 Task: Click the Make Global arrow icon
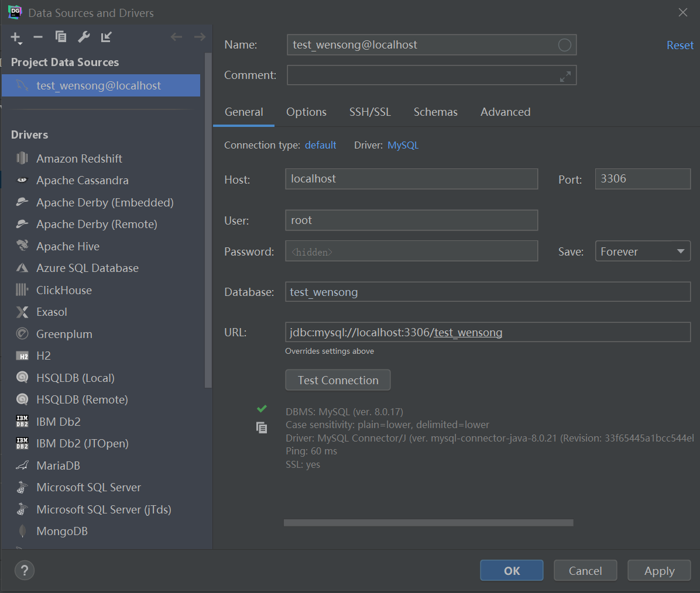(x=107, y=37)
